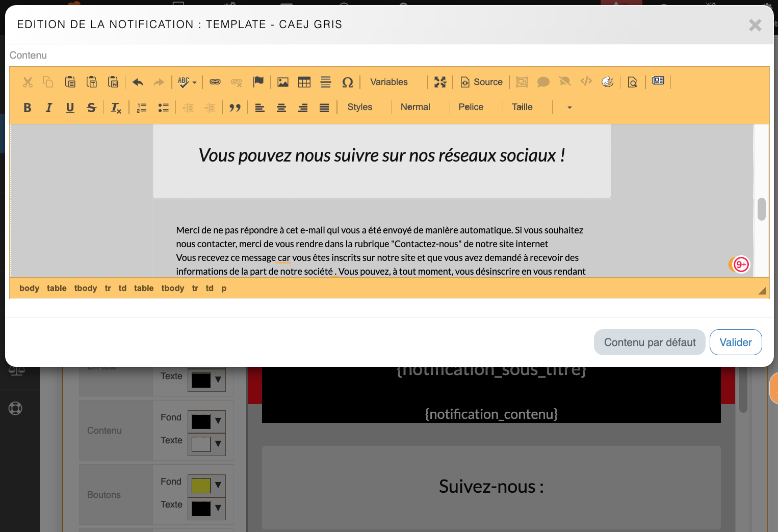This screenshot has width=778, height=532.
Task: Toggle bold formatting
Action: click(28, 108)
